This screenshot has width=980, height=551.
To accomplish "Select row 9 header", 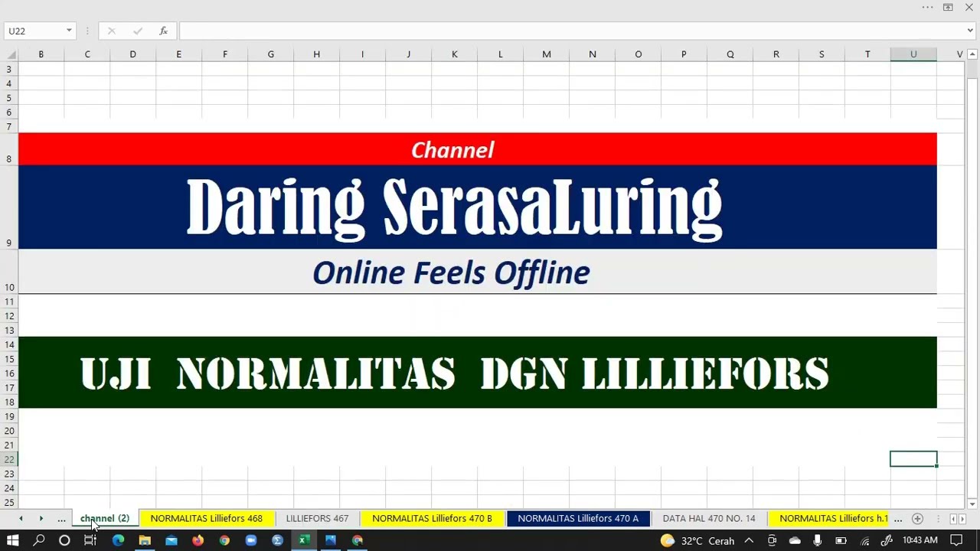I will coord(9,207).
